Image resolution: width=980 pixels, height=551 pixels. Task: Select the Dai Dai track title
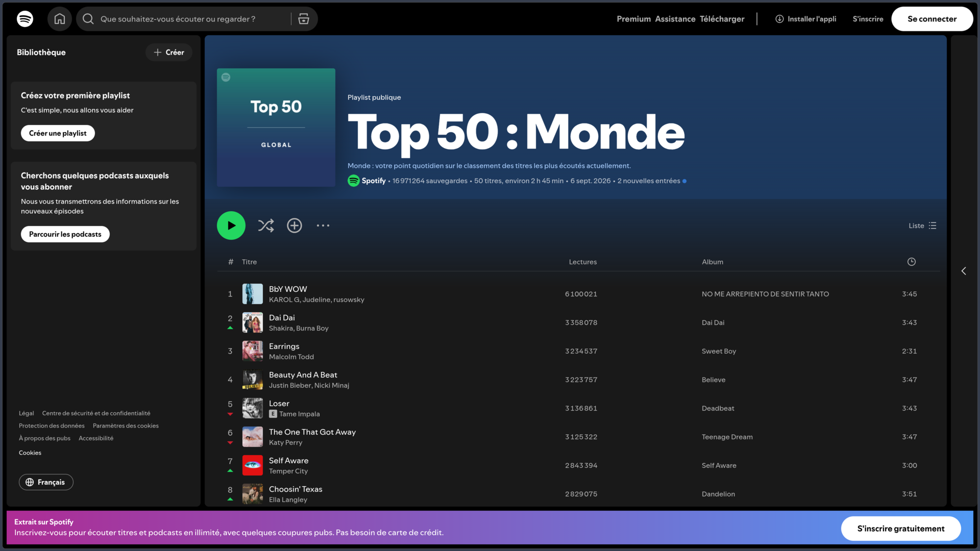(x=282, y=317)
